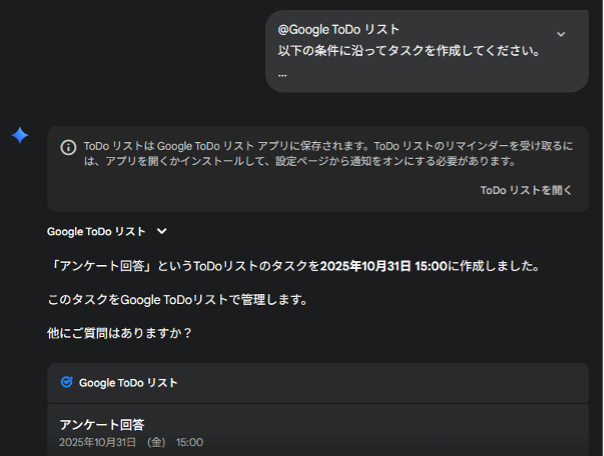Expand the Google ToDo リスト dropdown chevron
The image size is (604, 456).
pos(162,231)
